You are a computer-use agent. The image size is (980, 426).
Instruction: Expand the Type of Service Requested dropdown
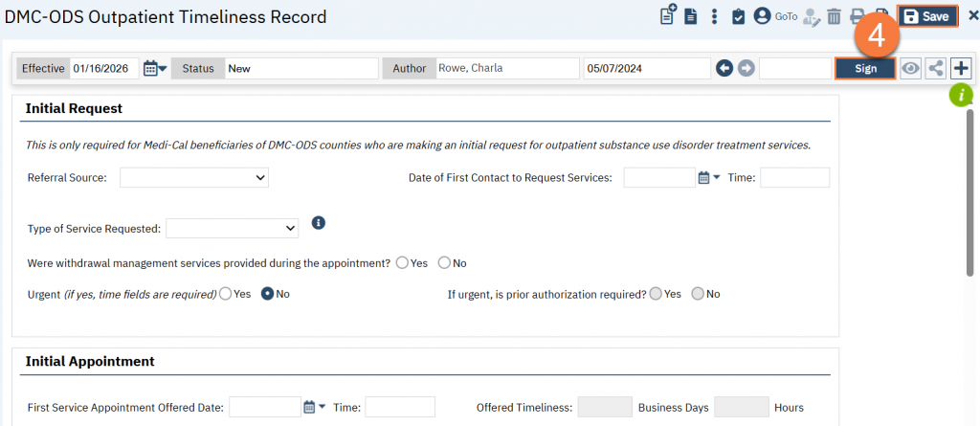click(232, 228)
